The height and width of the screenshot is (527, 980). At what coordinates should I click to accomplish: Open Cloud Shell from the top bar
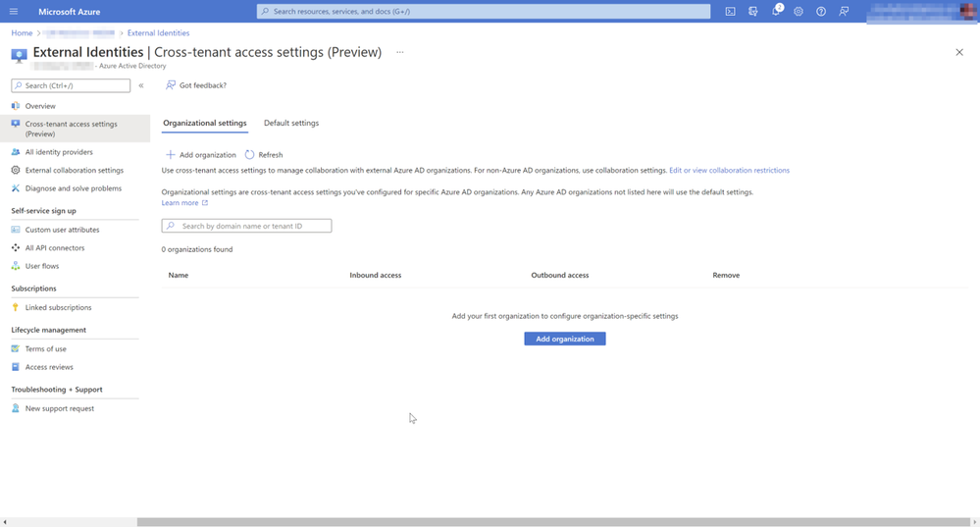pyautogui.click(x=730, y=11)
